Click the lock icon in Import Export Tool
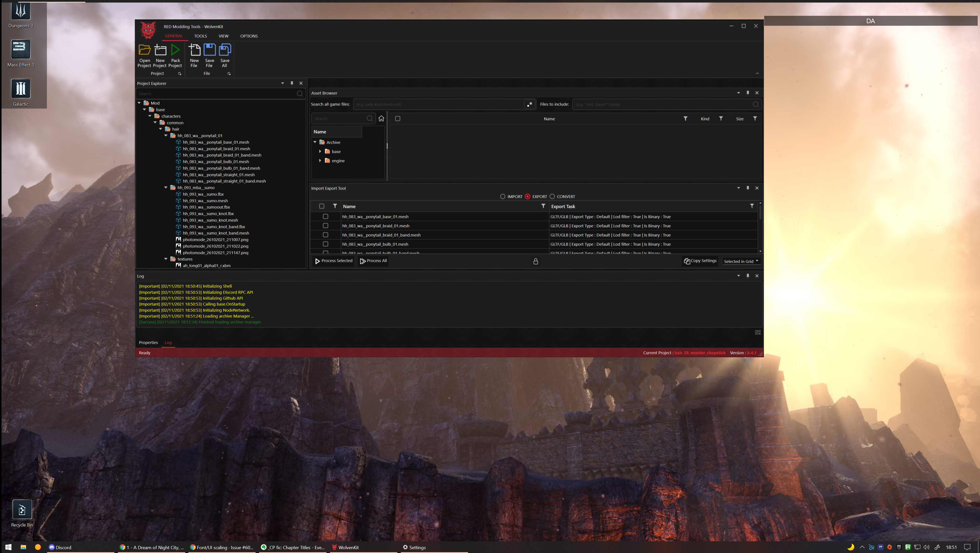 536,261
